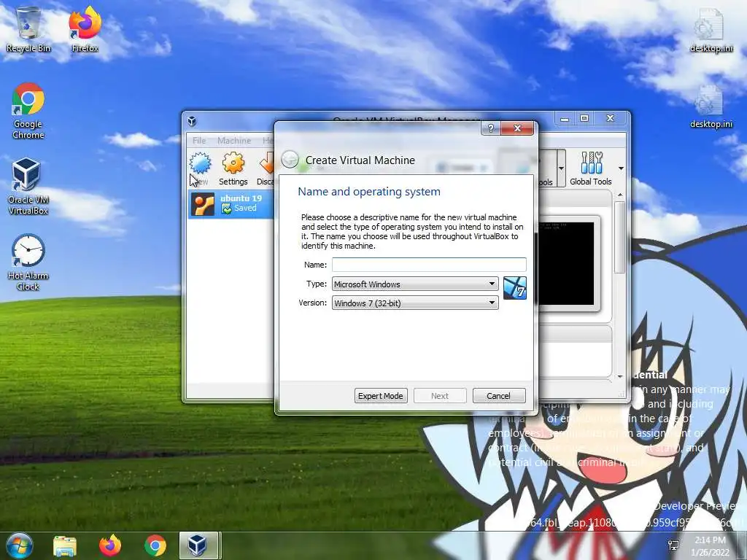747x560 pixels.
Task: Click the VirtualBox Manager title bar cube icon
Action: tap(192, 121)
